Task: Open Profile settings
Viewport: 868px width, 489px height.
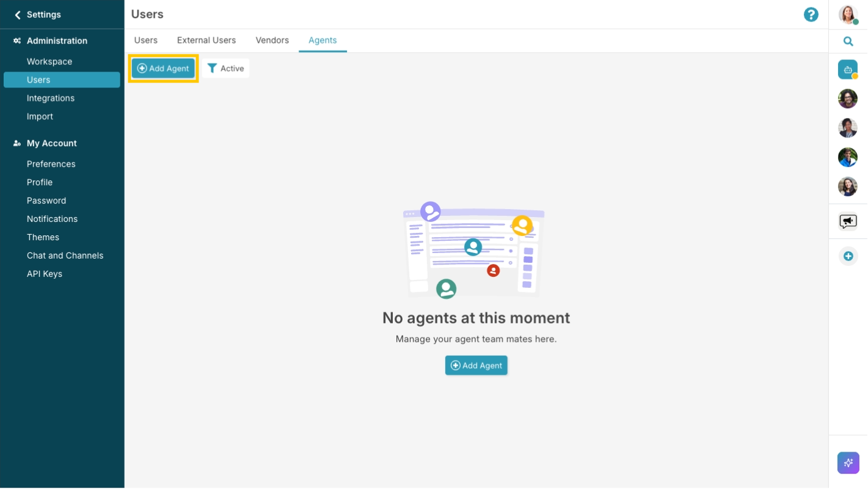Action: (40, 183)
